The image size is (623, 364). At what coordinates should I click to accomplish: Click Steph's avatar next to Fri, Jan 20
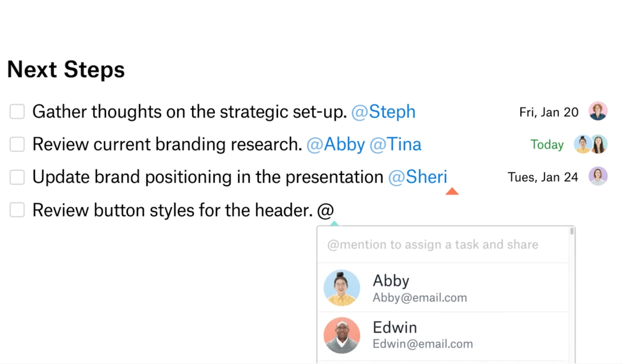(598, 111)
